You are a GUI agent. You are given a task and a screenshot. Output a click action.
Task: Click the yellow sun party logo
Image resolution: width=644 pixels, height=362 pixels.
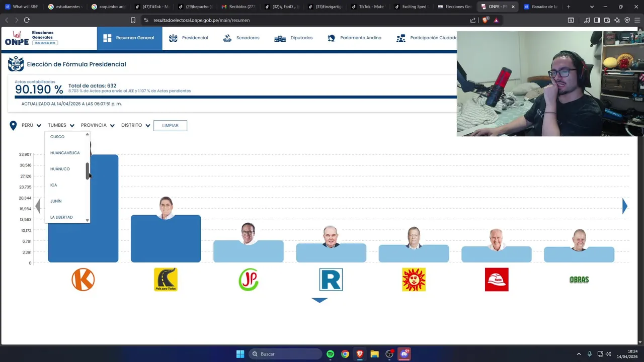click(414, 280)
